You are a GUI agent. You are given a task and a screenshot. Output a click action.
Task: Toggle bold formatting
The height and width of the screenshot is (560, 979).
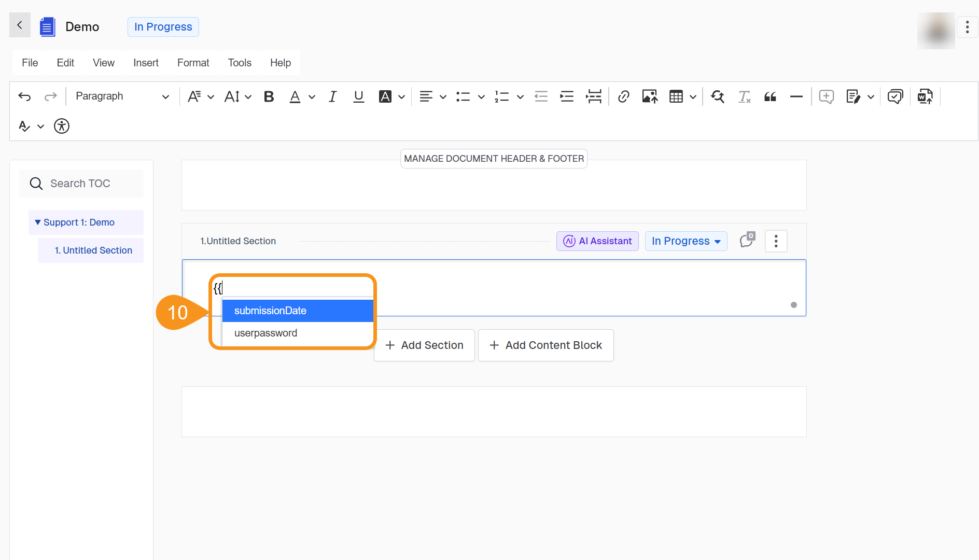coord(269,96)
